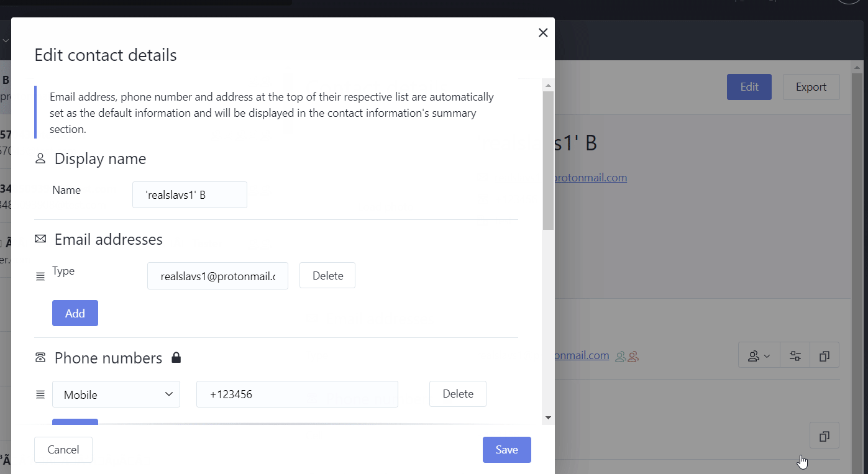Click inside the Name input field
Image resolution: width=868 pixels, height=474 pixels.
190,194
